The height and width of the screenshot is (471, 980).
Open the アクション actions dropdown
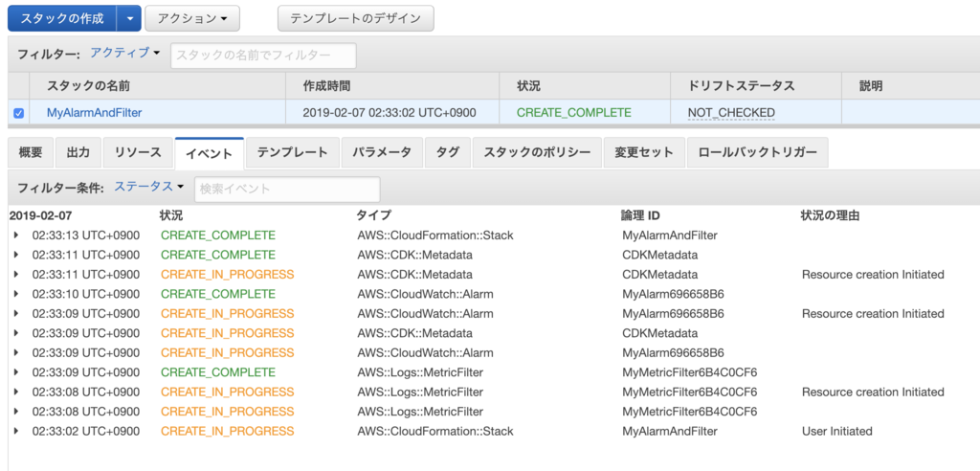click(x=191, y=19)
